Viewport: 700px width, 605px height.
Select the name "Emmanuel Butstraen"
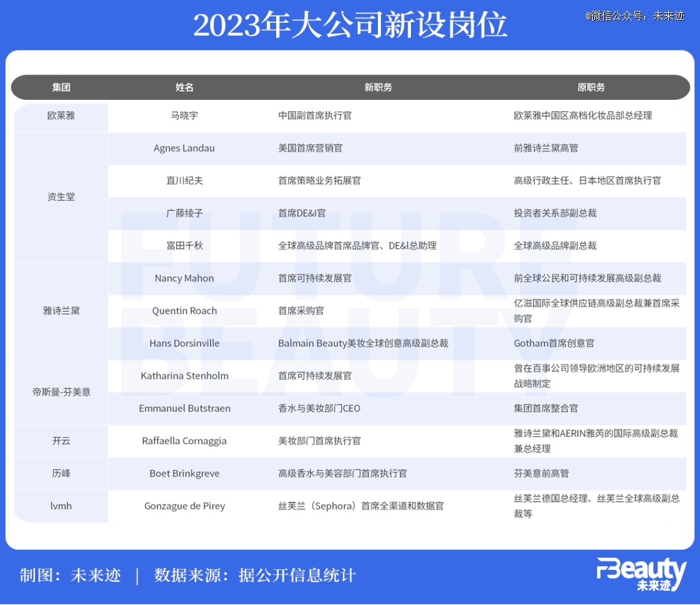click(184, 408)
